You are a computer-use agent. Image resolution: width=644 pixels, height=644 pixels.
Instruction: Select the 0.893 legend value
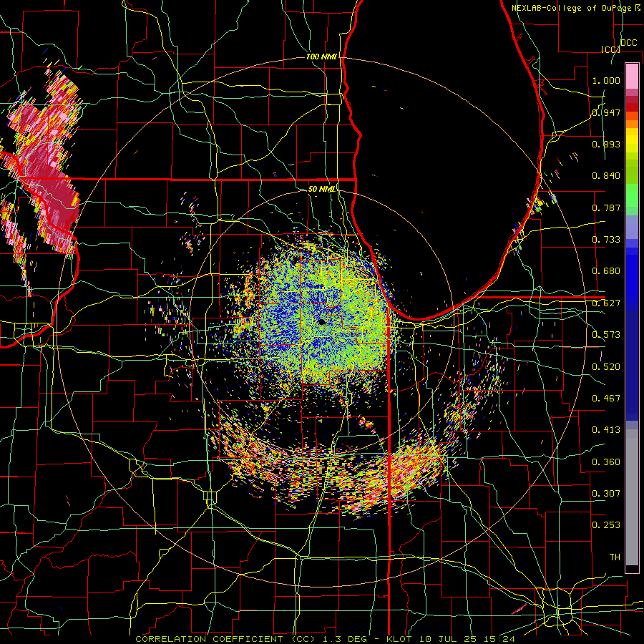coord(606,144)
